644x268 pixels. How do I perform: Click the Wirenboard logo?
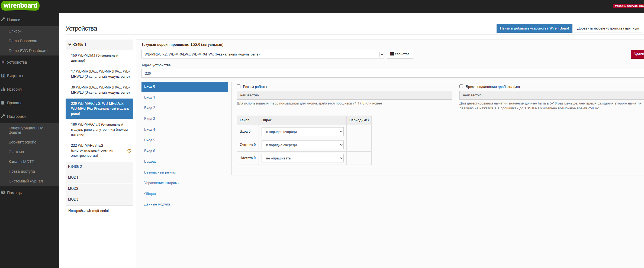pyautogui.click(x=20, y=6)
